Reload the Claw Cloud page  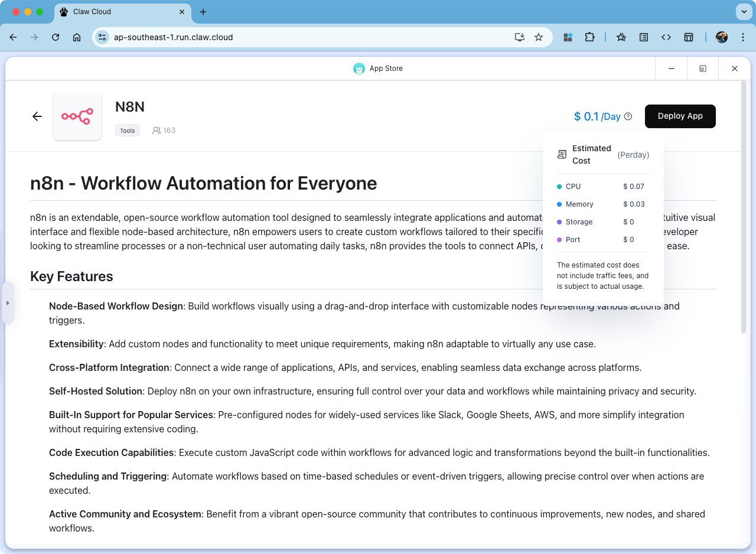(56, 37)
